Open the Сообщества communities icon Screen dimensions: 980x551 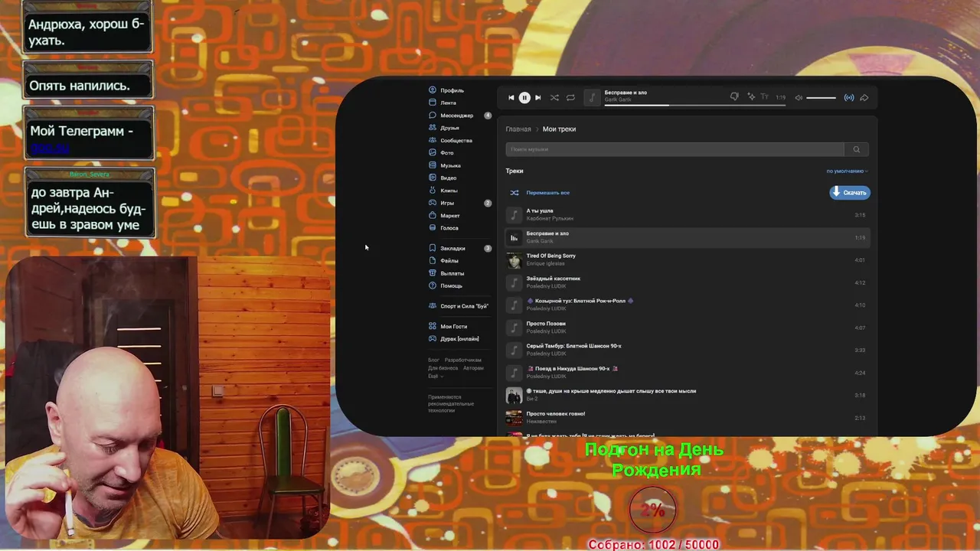(433, 140)
